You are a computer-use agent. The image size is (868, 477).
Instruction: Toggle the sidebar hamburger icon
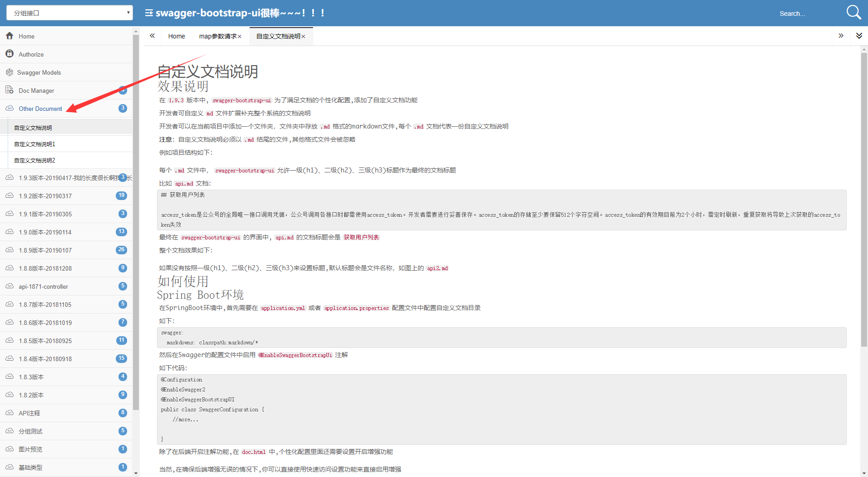click(x=149, y=13)
